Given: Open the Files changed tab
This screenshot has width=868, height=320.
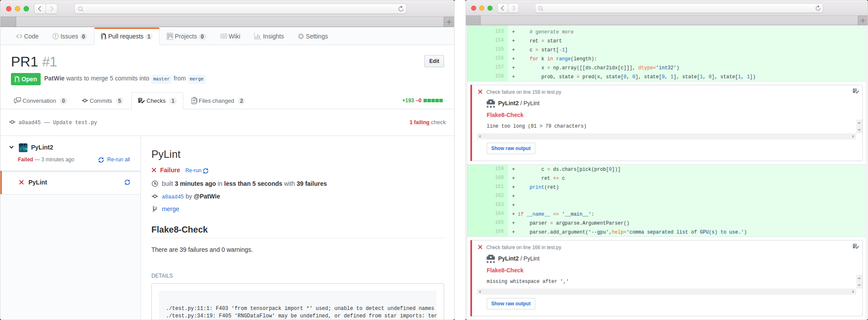Looking at the screenshot, I should 218,101.
